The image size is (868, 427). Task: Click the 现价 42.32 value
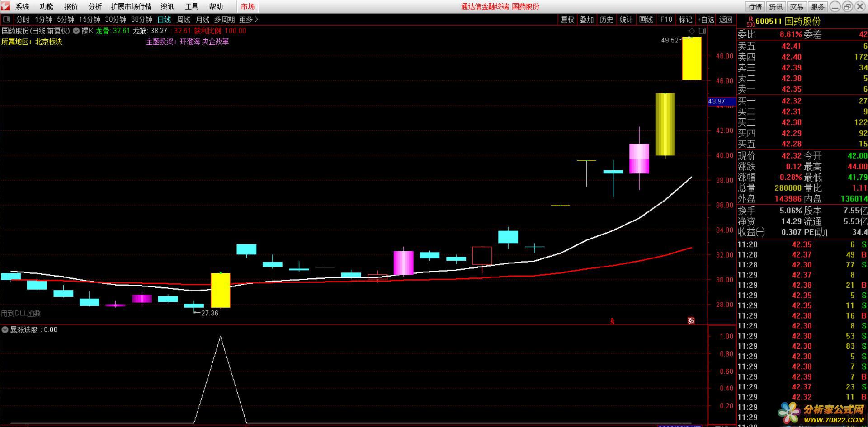click(x=792, y=155)
